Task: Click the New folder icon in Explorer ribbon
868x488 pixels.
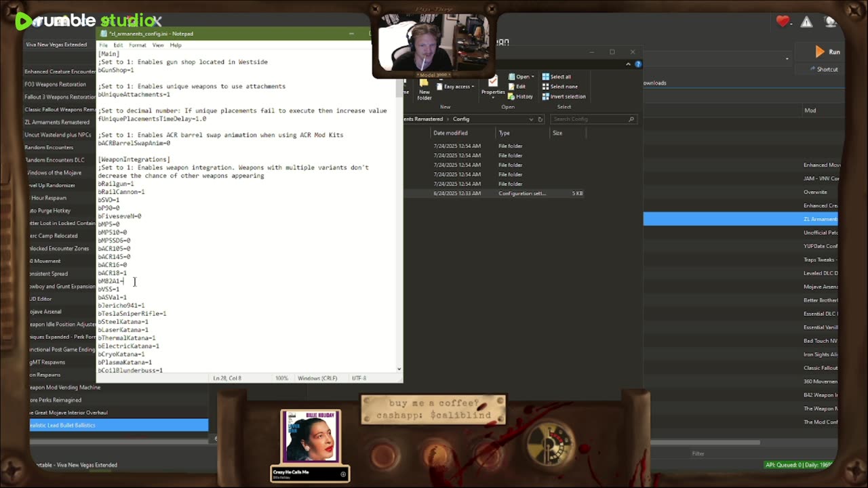Action: [425, 89]
